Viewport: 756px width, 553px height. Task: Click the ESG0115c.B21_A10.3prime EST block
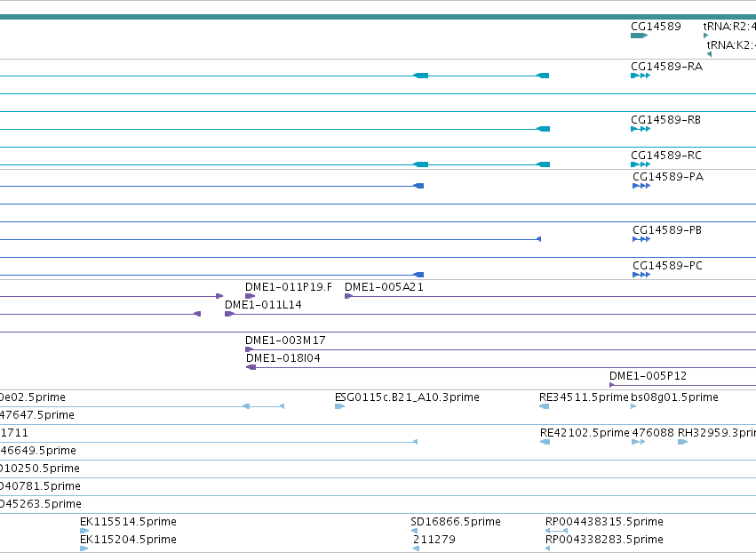pyautogui.click(x=339, y=406)
